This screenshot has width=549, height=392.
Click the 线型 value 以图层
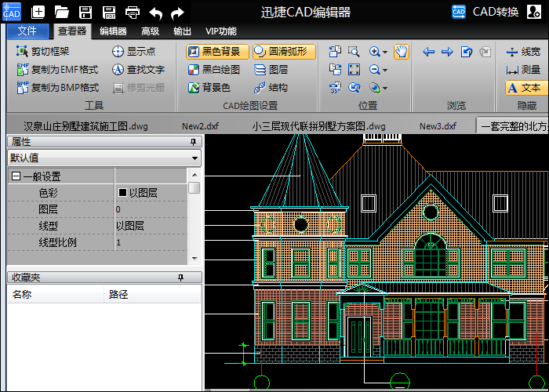coord(130,226)
